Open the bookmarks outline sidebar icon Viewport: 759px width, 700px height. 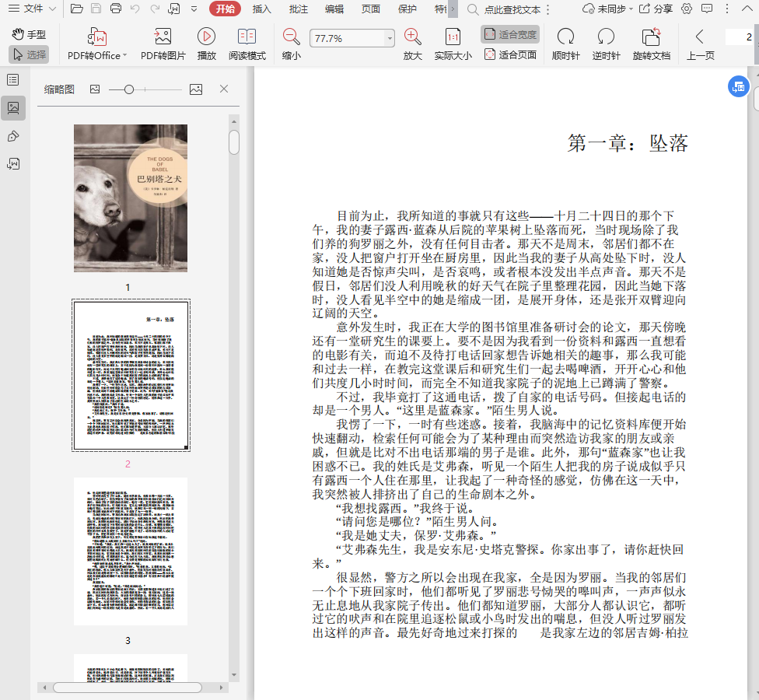[13, 80]
